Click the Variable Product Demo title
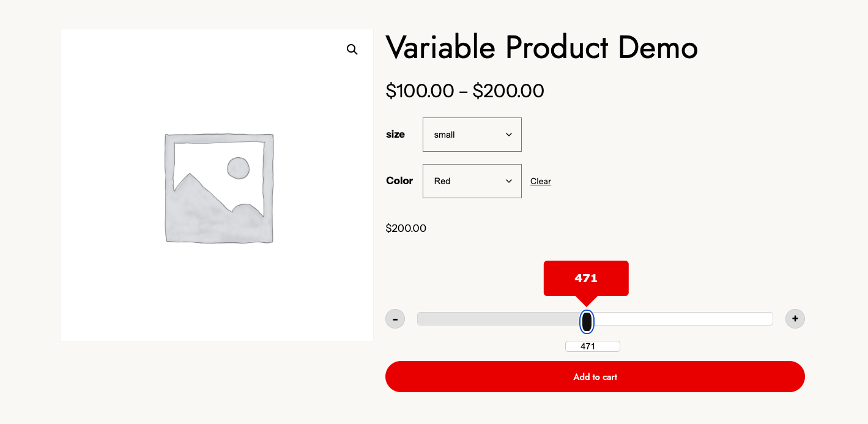This screenshot has width=868, height=424. point(541,48)
